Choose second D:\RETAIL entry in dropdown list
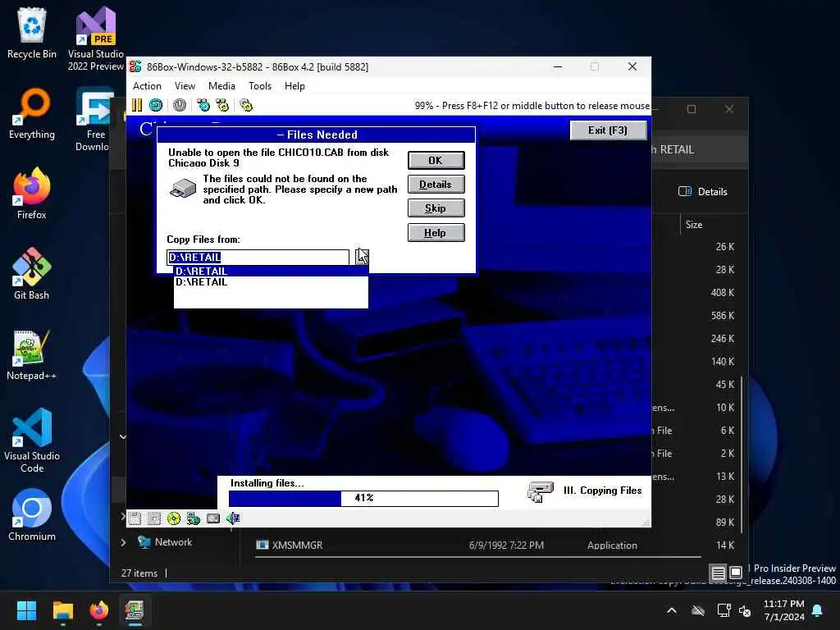840x630 pixels. (271, 282)
